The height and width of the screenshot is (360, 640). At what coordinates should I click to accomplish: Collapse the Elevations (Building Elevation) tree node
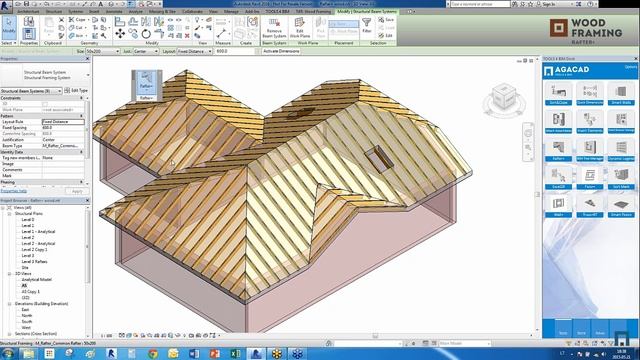point(9,304)
